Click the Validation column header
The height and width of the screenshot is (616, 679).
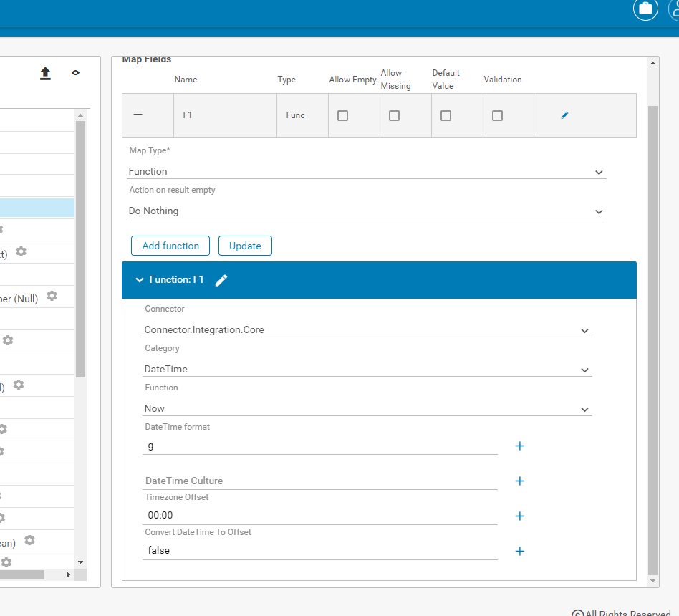coord(503,80)
